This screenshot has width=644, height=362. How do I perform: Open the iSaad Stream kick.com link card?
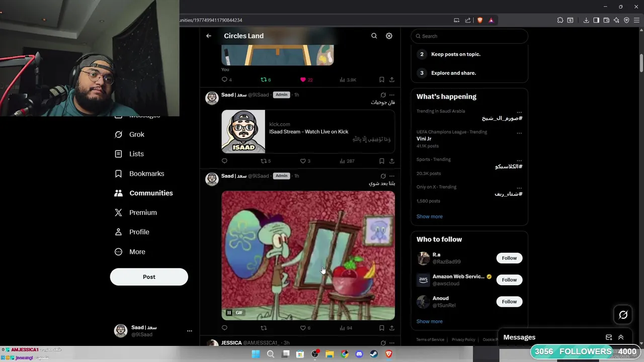click(x=308, y=131)
